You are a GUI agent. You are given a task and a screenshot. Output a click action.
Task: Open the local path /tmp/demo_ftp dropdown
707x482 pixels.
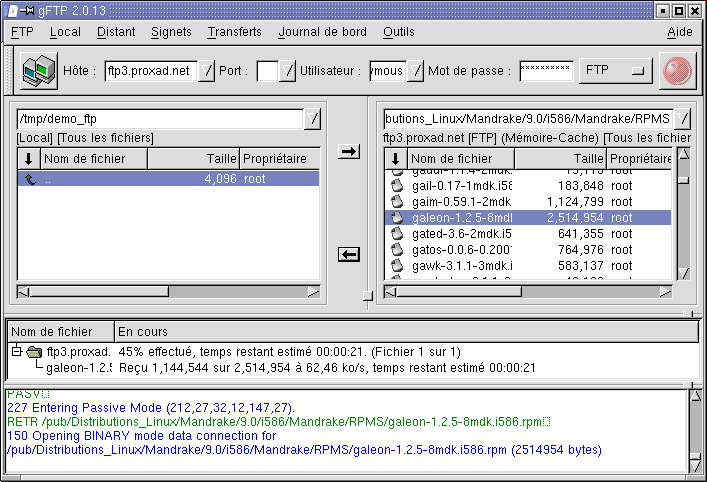pos(312,119)
